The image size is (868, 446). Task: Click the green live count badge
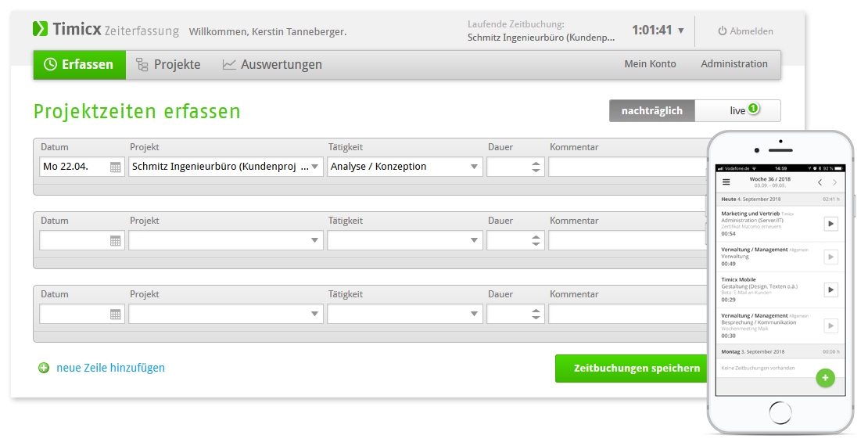(753, 108)
